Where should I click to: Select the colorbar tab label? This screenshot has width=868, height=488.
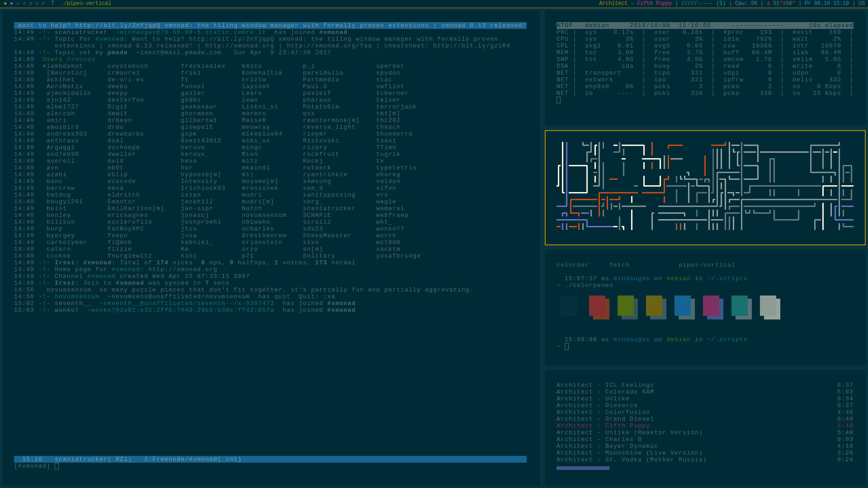572,265
